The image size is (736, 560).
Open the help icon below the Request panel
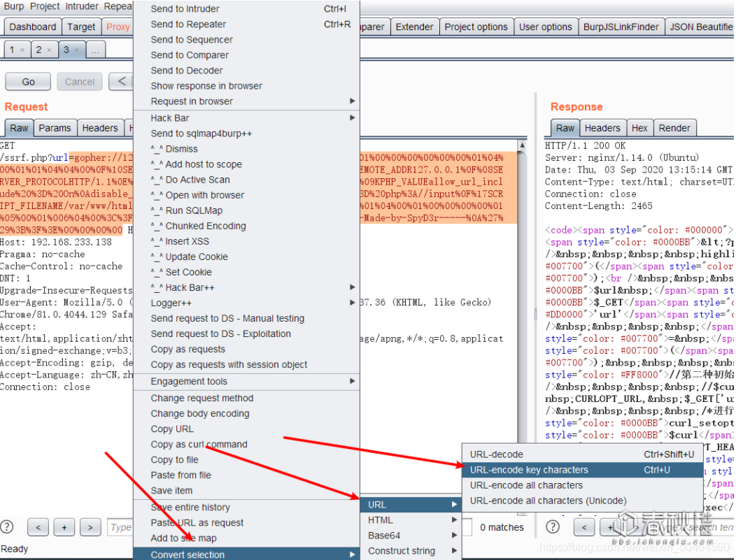(x=7, y=526)
